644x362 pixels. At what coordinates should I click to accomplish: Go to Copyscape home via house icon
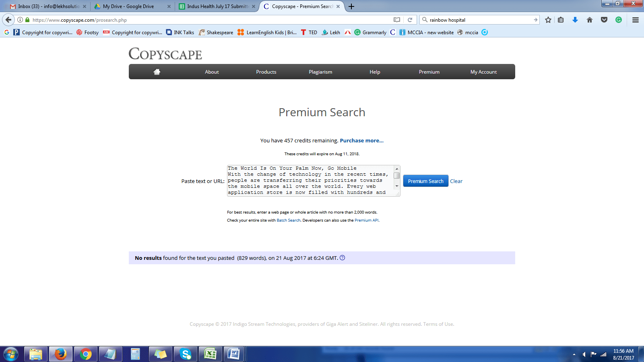pos(157,72)
